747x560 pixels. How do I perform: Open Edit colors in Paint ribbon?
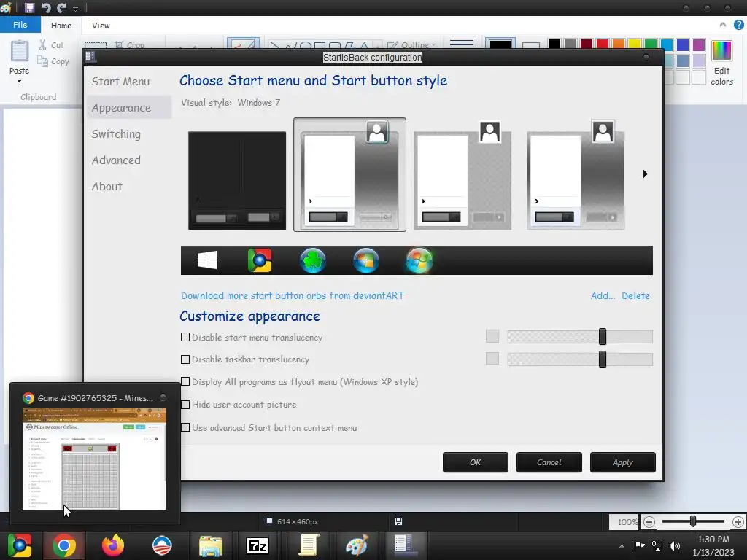point(721,63)
